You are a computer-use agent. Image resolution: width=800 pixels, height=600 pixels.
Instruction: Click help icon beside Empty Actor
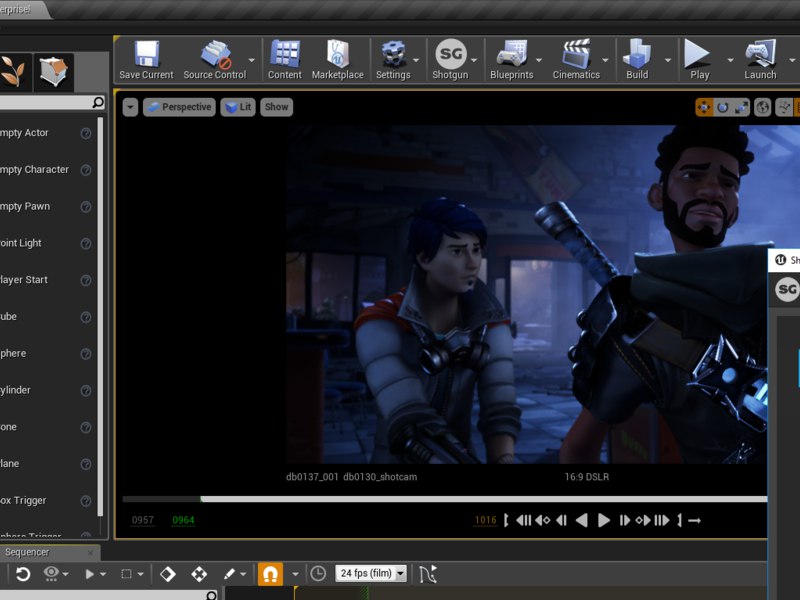coord(86,133)
